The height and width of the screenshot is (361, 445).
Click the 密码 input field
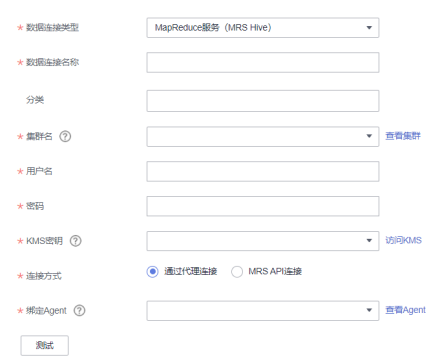[263, 206]
